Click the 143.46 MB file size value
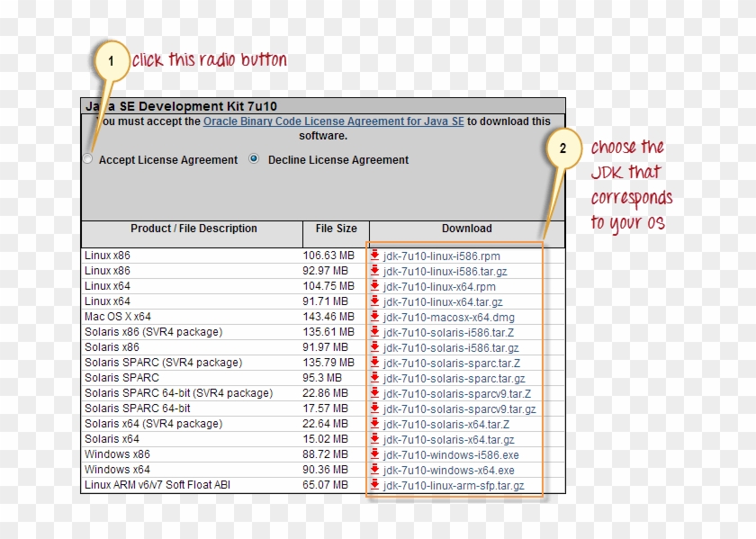This screenshot has width=756, height=539. tap(328, 316)
